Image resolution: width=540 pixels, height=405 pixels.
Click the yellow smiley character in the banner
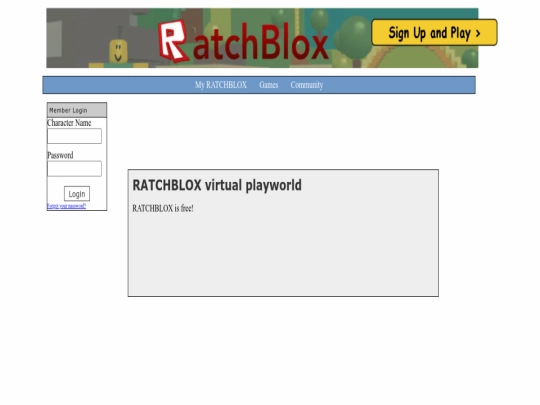tap(118, 52)
